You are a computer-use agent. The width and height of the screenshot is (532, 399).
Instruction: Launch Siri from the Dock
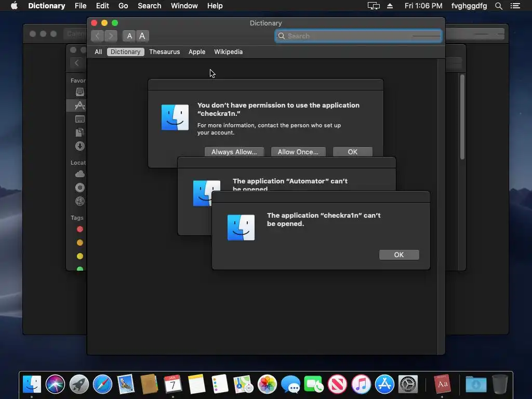point(55,384)
